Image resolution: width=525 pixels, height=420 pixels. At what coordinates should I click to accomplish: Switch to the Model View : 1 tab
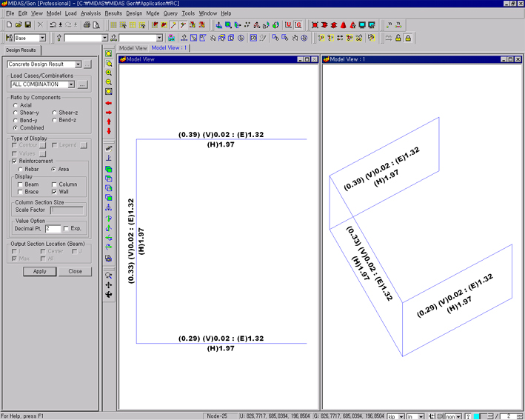169,48
